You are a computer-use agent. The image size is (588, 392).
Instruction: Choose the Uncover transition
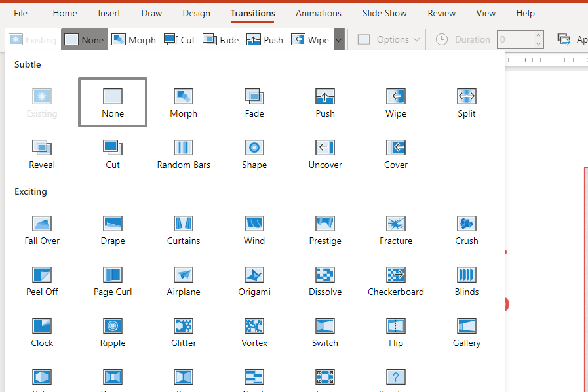tap(324, 153)
